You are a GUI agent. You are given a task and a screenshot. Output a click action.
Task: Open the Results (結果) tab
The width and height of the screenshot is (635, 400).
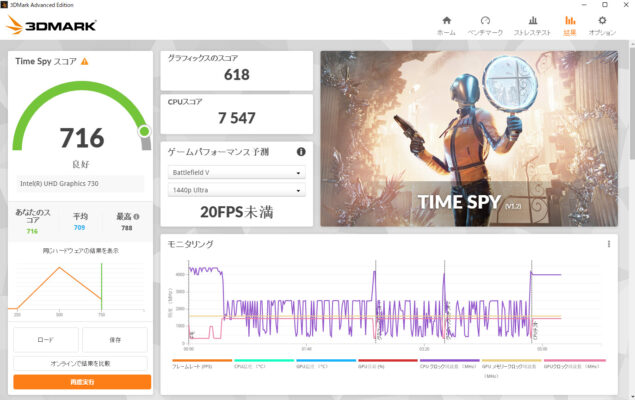click(570, 26)
